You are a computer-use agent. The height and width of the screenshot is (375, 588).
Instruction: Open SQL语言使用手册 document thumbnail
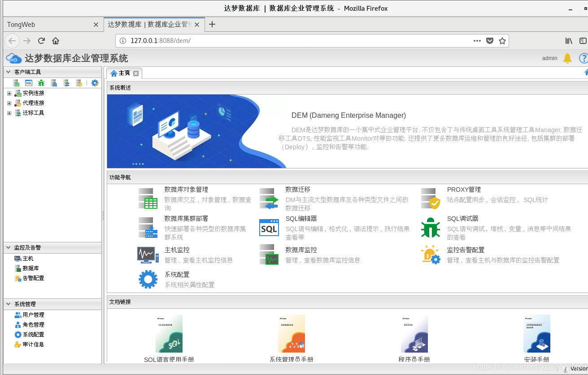pos(169,333)
